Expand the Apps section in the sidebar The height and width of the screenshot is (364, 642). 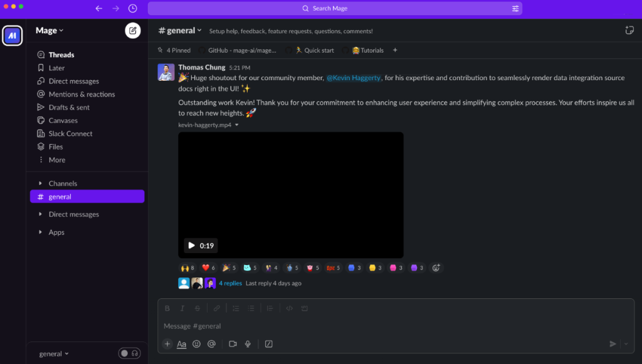click(x=40, y=232)
